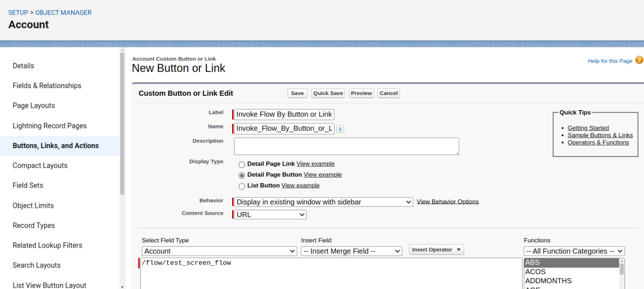
Task: Open the Insert Merge Field dropdown
Action: 352,251
